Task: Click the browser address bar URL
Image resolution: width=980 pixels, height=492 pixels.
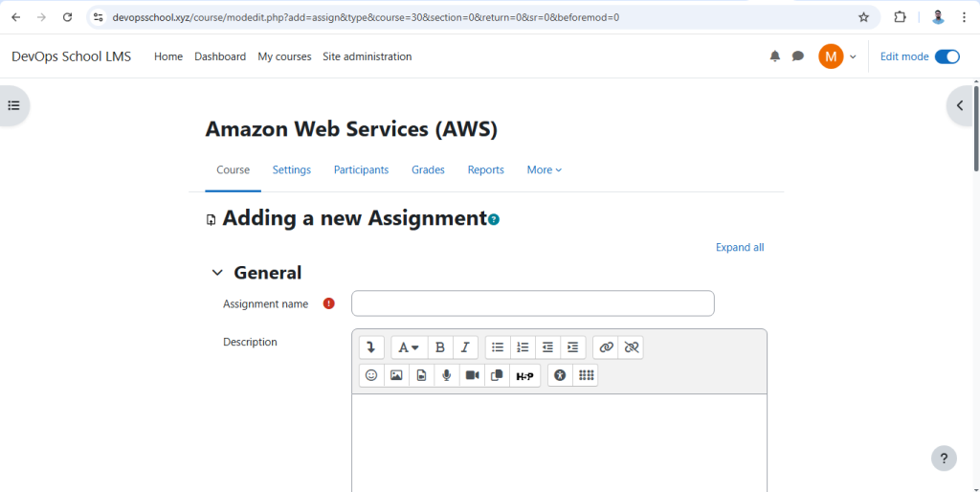Action: [x=366, y=17]
